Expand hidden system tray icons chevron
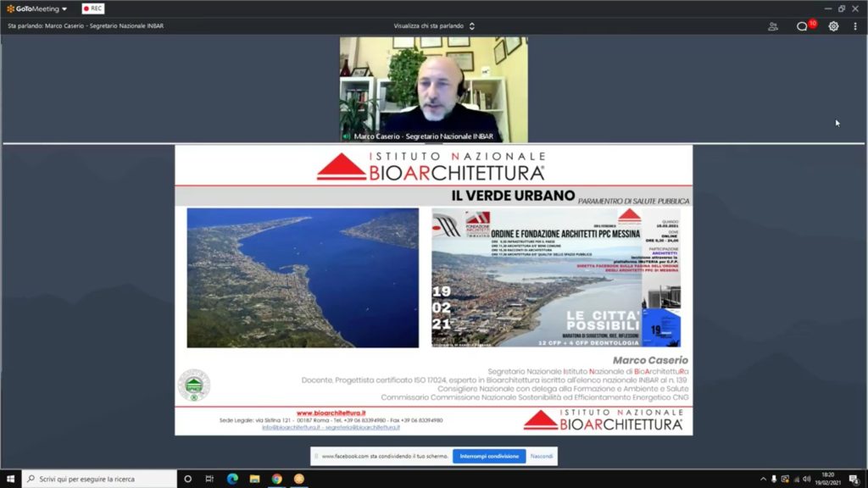The width and height of the screenshot is (868, 488). (763, 479)
